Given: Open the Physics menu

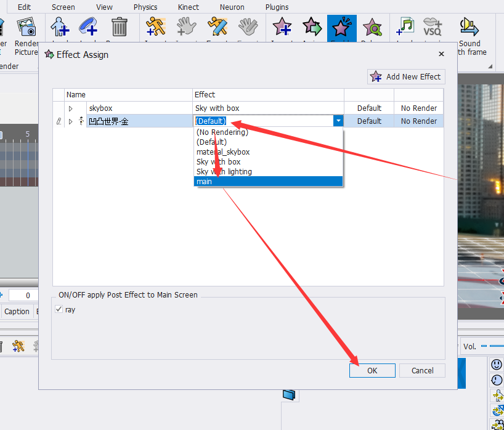Looking at the screenshot, I should pos(145,7).
